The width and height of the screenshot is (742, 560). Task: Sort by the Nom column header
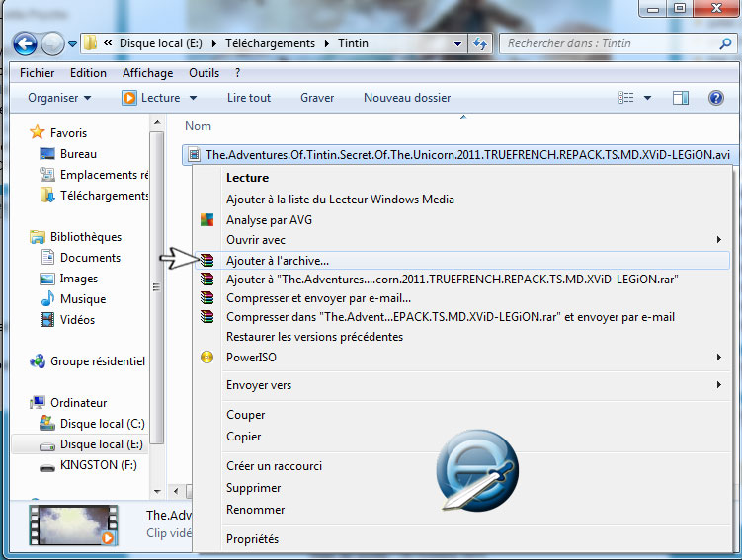pyautogui.click(x=198, y=126)
